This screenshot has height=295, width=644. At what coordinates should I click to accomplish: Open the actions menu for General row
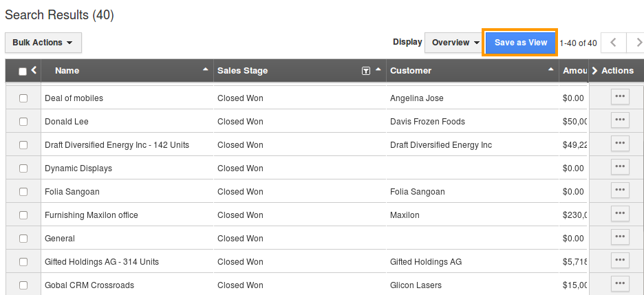tap(620, 237)
